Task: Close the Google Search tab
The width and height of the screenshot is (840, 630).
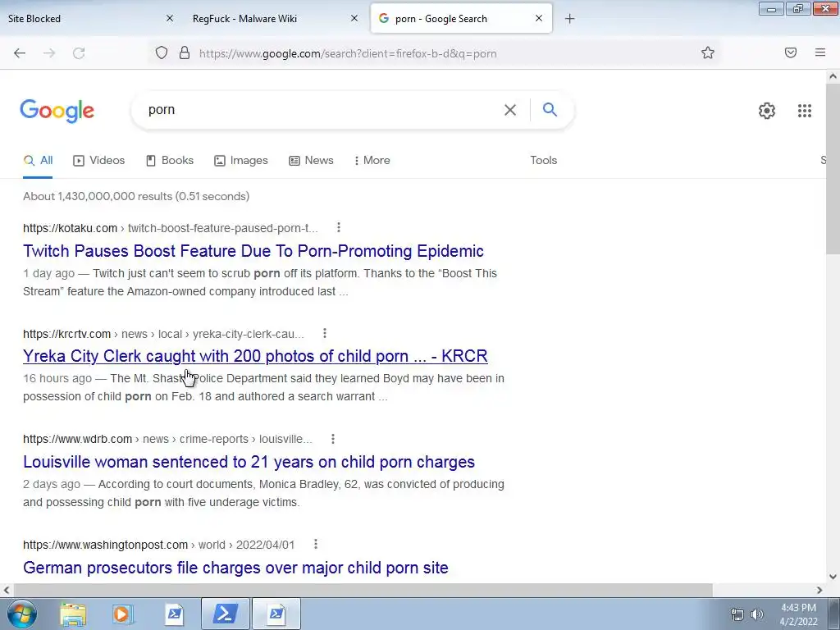Action: click(539, 18)
